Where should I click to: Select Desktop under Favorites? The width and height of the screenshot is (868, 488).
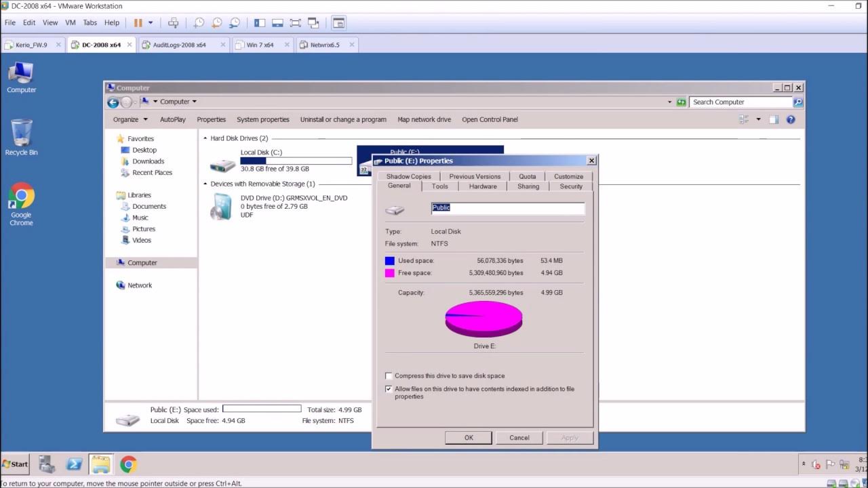[x=144, y=150]
